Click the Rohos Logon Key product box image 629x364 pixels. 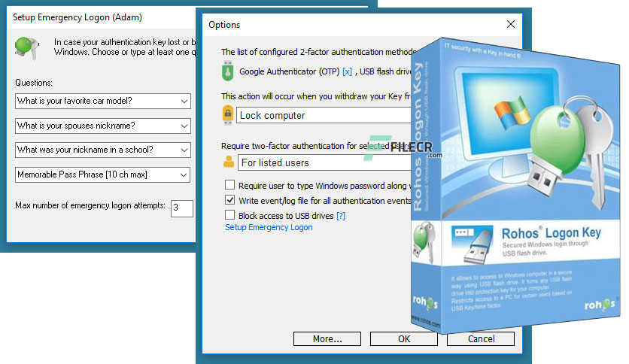click(515, 184)
